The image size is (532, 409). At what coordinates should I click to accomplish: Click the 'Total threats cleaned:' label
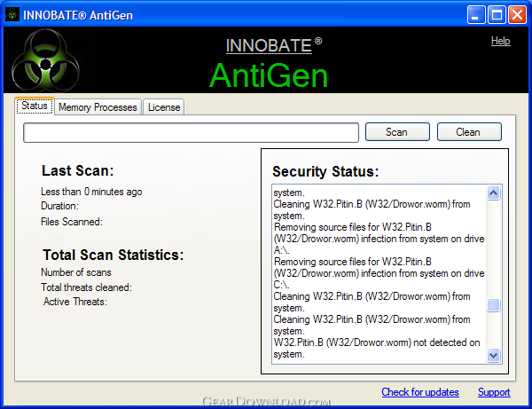86,287
